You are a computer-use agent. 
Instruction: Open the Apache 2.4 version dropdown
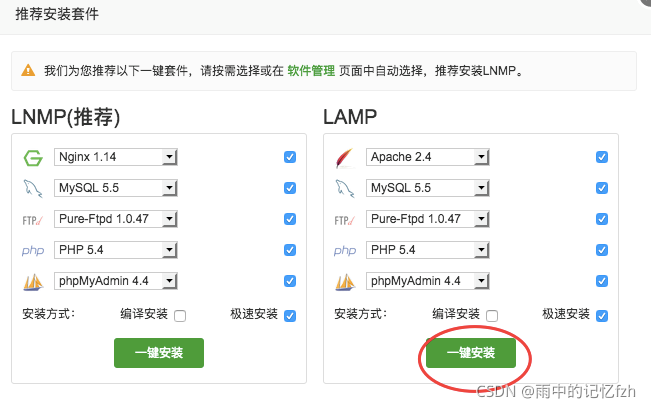(428, 157)
